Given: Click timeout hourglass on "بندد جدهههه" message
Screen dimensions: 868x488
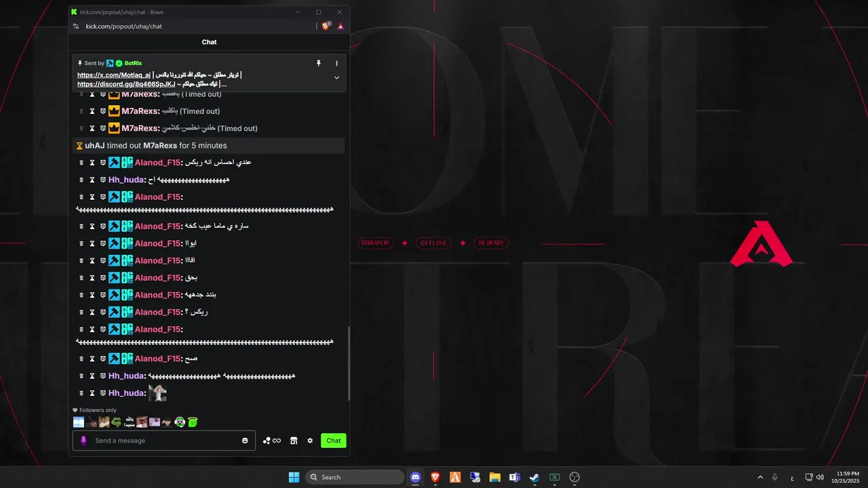Looking at the screenshot, I should [x=92, y=295].
